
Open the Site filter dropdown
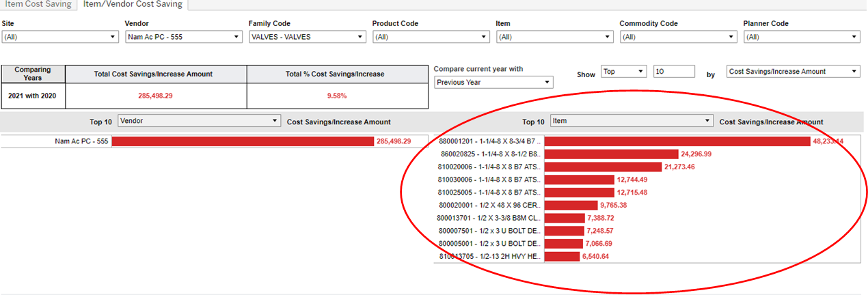click(60, 37)
